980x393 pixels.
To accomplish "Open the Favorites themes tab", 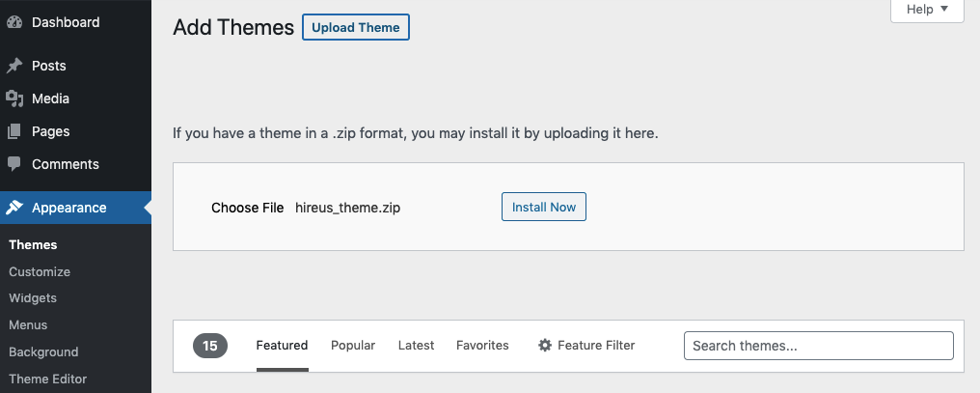I will 482,346.
